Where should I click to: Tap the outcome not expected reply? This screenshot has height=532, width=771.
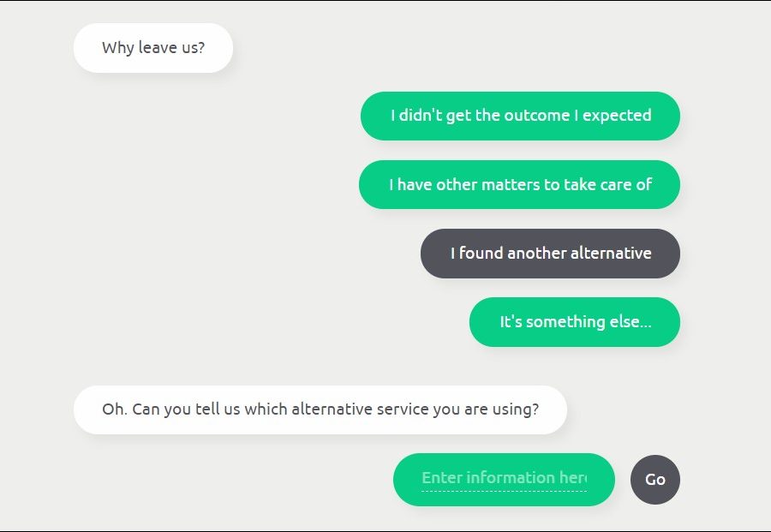(520, 116)
